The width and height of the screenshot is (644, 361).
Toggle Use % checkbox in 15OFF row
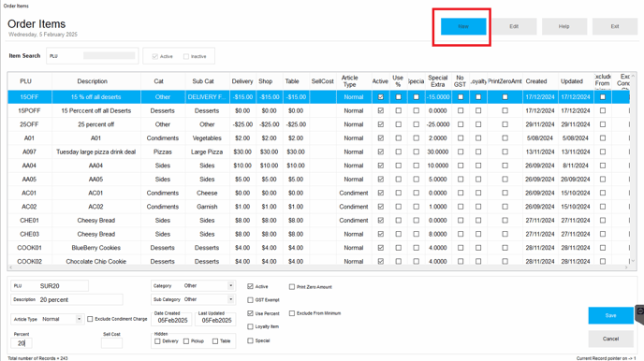[399, 97]
